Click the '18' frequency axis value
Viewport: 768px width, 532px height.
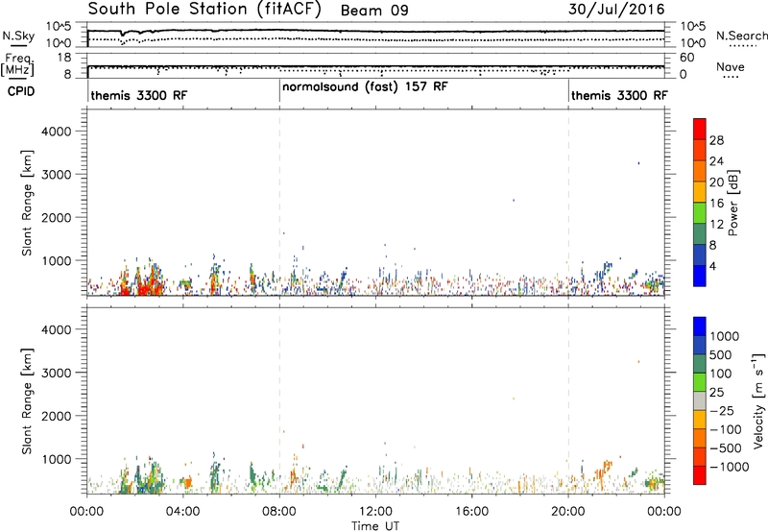pos(64,58)
